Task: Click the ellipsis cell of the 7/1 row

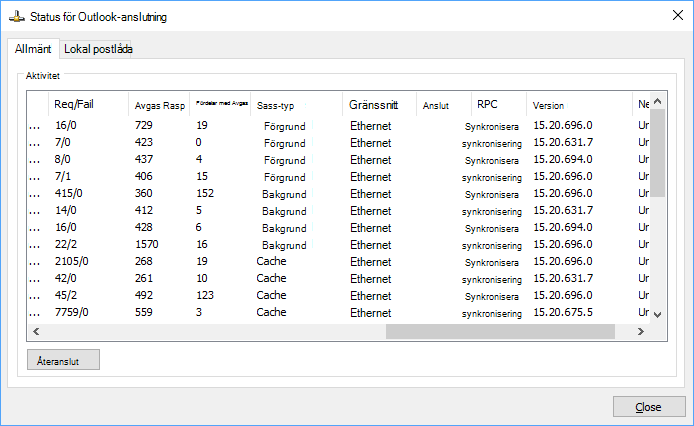Action: pyautogui.click(x=35, y=178)
